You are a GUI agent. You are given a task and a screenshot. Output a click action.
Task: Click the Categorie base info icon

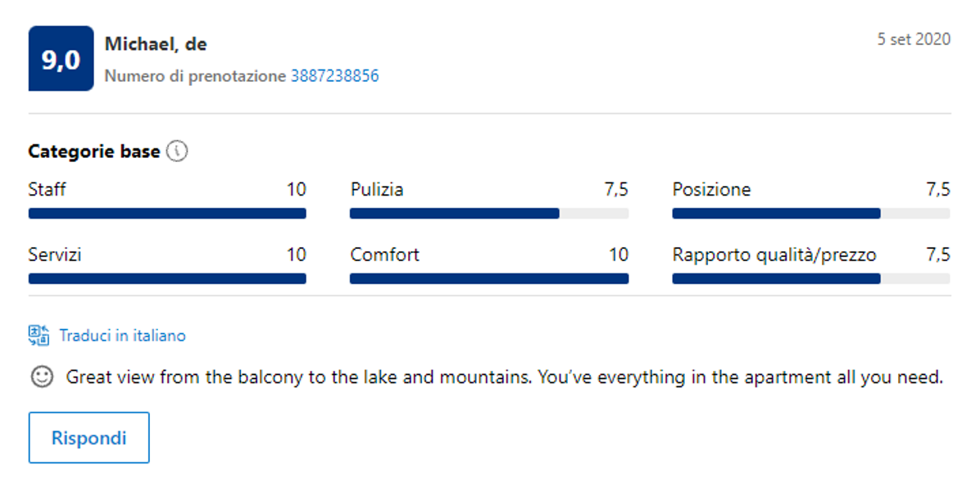[177, 151]
